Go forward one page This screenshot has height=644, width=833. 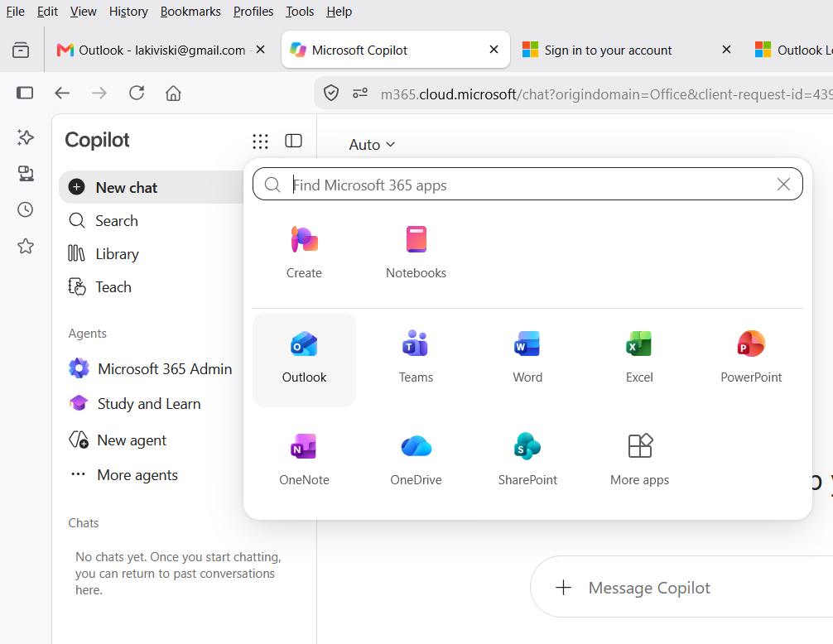point(99,93)
